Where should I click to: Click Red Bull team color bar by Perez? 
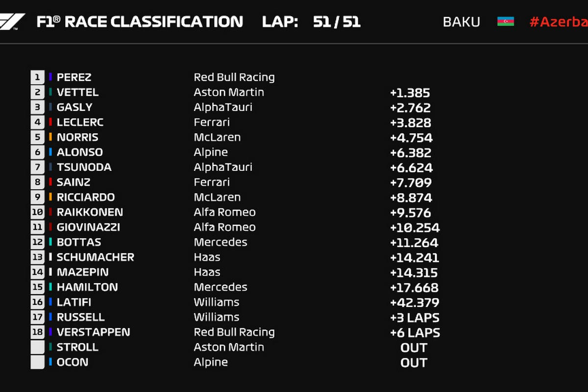point(50,77)
